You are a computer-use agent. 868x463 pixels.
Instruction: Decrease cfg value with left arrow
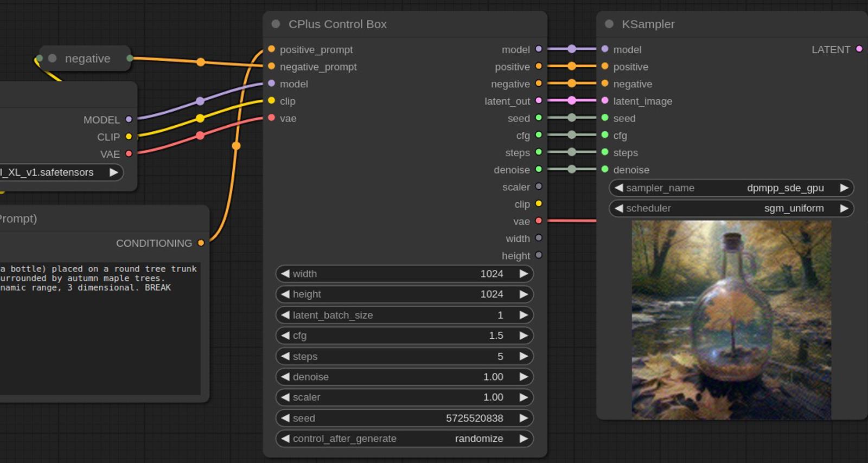coord(285,336)
